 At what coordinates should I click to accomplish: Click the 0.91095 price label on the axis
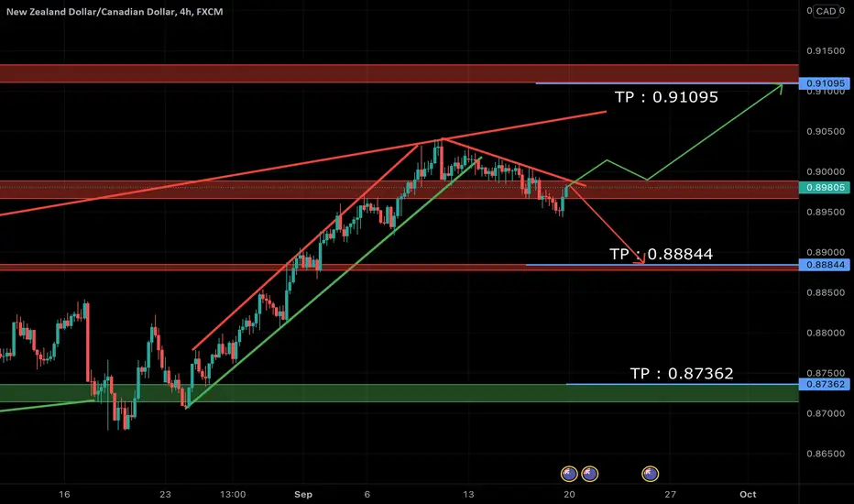(x=825, y=83)
